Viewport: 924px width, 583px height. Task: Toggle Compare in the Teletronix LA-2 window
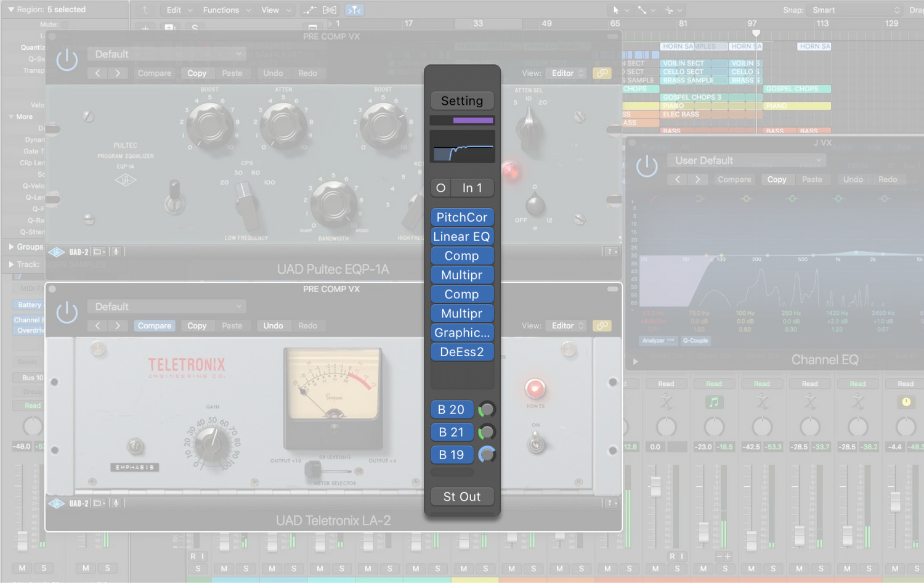pos(154,325)
